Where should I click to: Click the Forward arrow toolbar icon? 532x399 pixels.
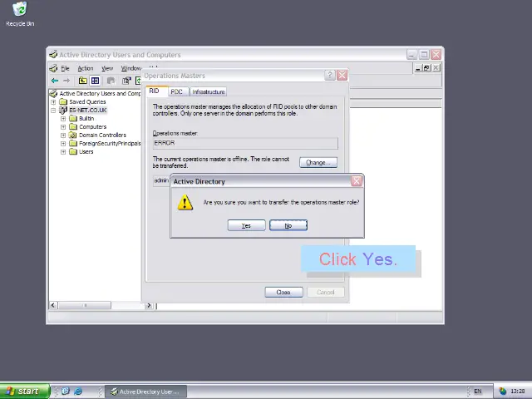click(66, 81)
